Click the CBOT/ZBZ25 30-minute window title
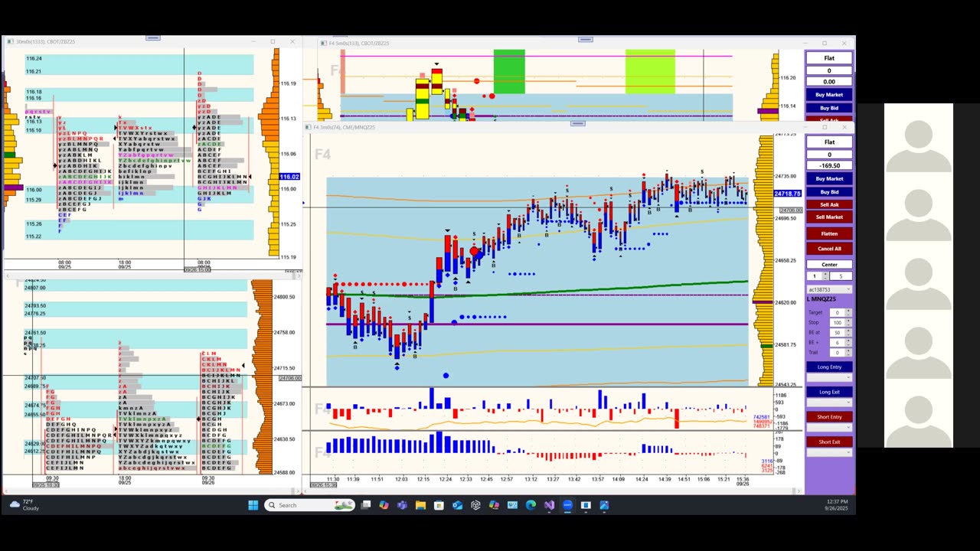 46,41
